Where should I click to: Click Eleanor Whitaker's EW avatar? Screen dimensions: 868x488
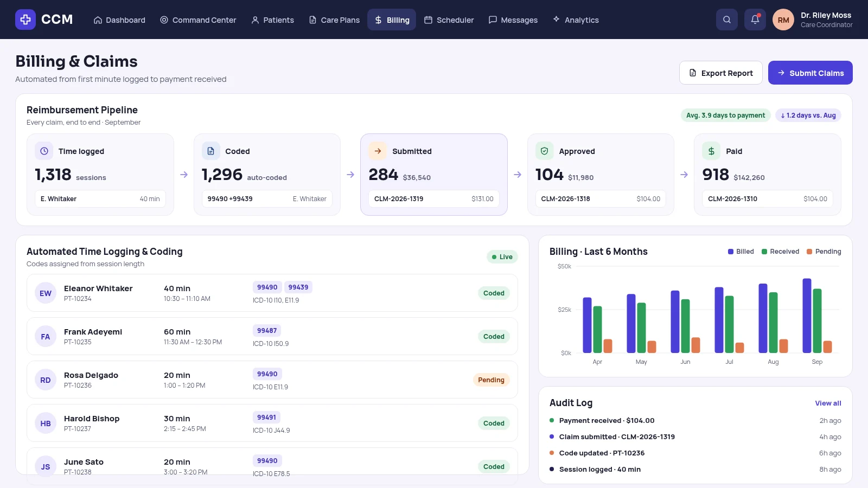click(x=46, y=293)
